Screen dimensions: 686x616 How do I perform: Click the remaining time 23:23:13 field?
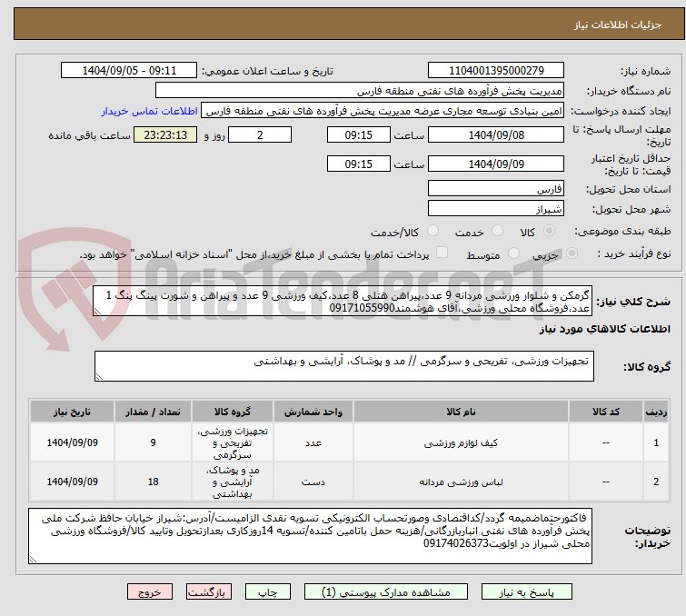click(165, 134)
